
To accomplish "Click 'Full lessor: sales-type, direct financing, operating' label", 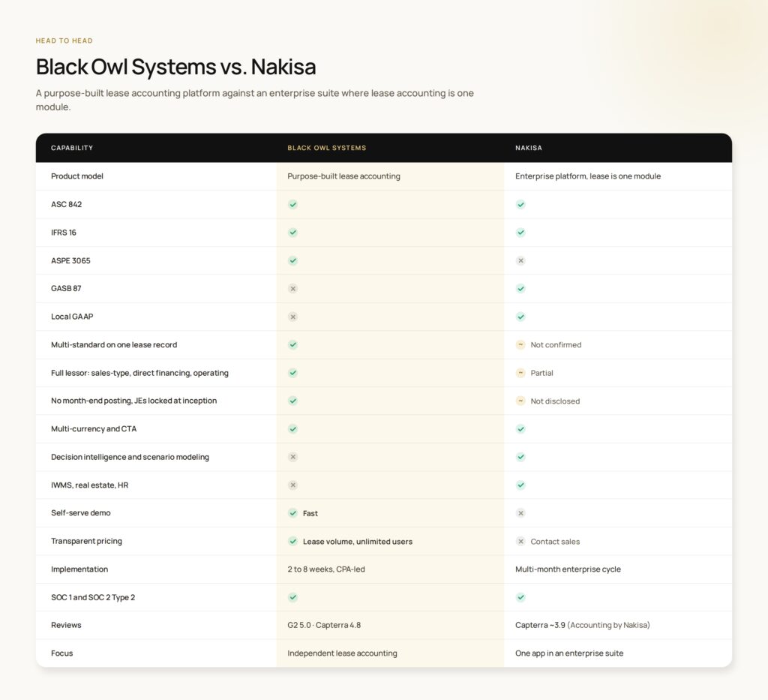I will point(139,373).
